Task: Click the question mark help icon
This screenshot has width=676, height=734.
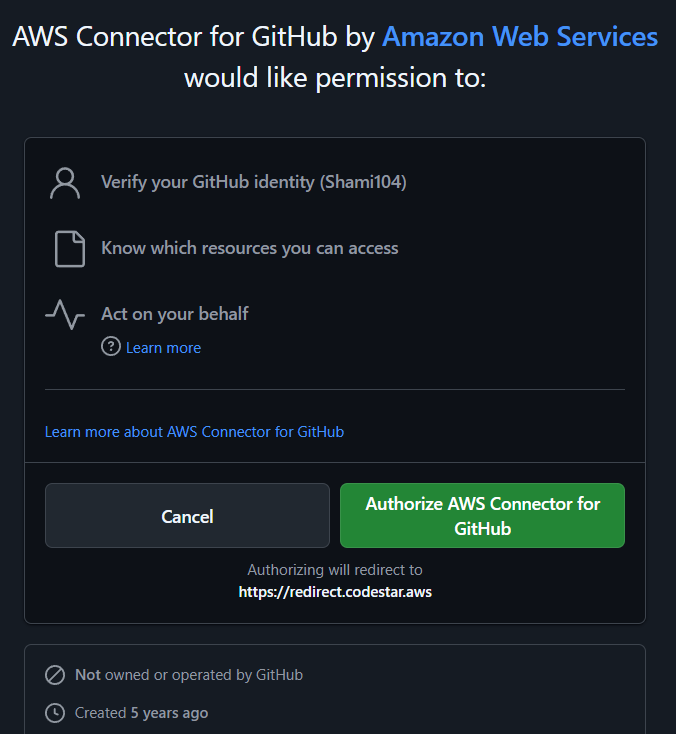Action: pos(111,347)
